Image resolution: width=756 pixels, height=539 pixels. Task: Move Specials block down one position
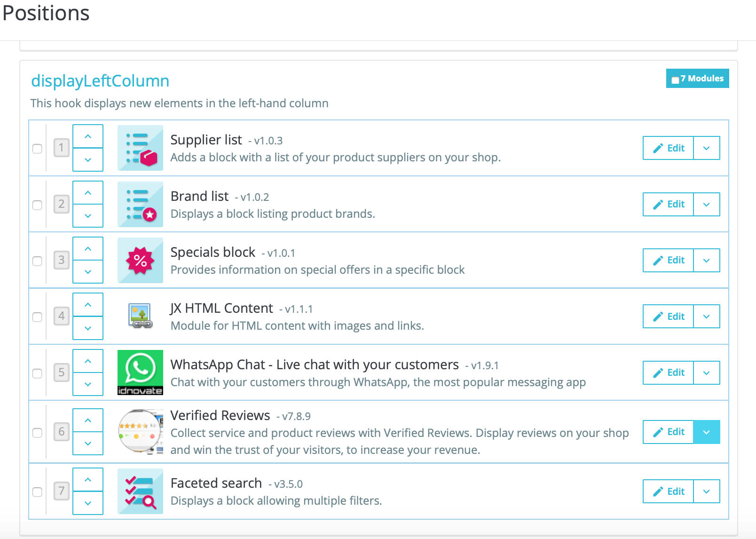88,272
